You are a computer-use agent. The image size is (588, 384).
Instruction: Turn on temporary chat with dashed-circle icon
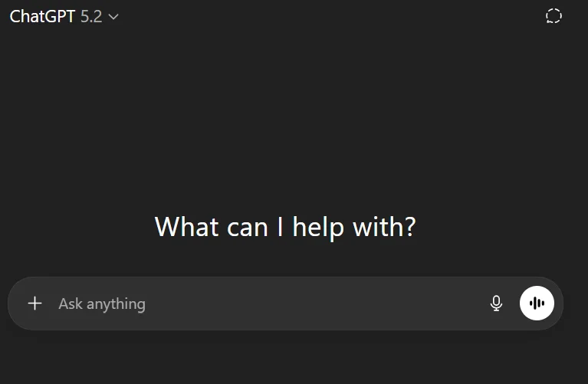[x=554, y=16]
